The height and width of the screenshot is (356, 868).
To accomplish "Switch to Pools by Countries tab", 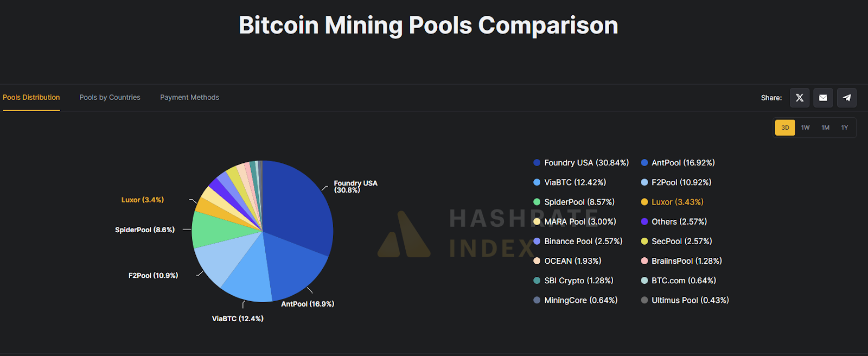I will (x=110, y=98).
